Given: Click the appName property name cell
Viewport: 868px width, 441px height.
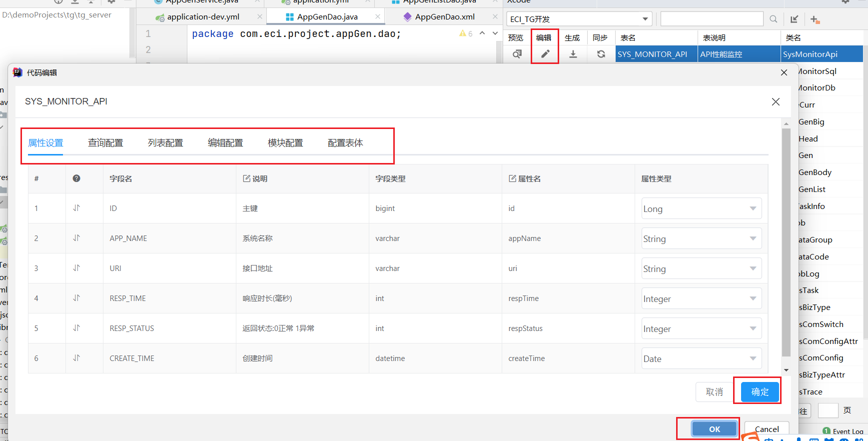Looking at the screenshot, I should coord(568,238).
